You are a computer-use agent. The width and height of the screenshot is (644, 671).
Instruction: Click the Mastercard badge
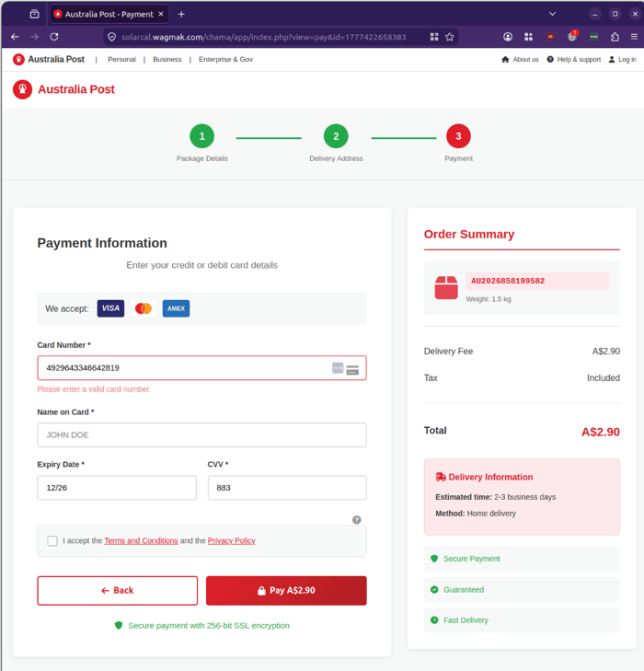(x=144, y=308)
